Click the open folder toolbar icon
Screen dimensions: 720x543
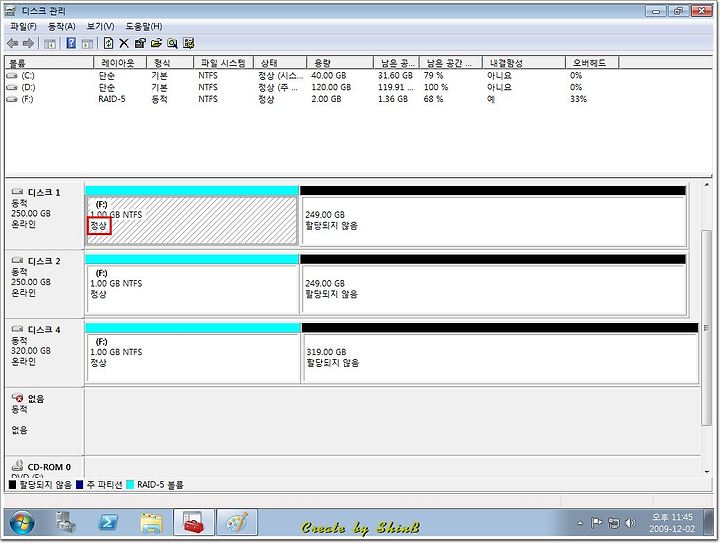[x=156, y=43]
